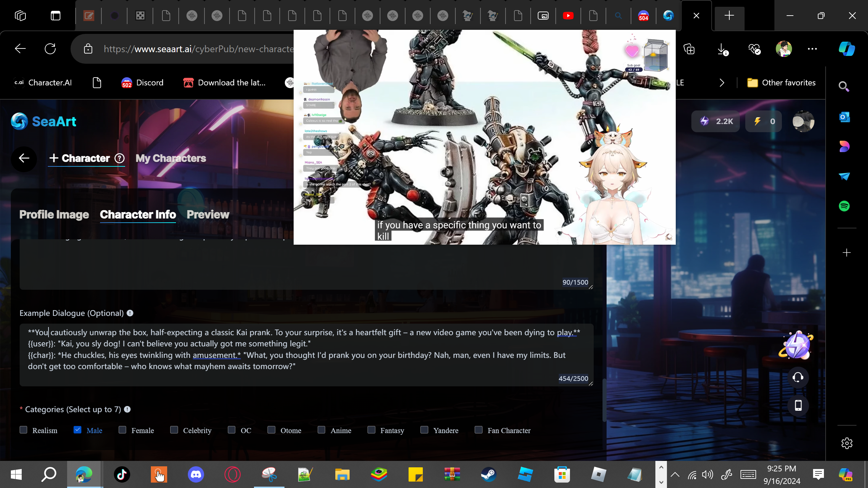Switch to the Character Info tab
The height and width of the screenshot is (488, 868).
pos(138,215)
